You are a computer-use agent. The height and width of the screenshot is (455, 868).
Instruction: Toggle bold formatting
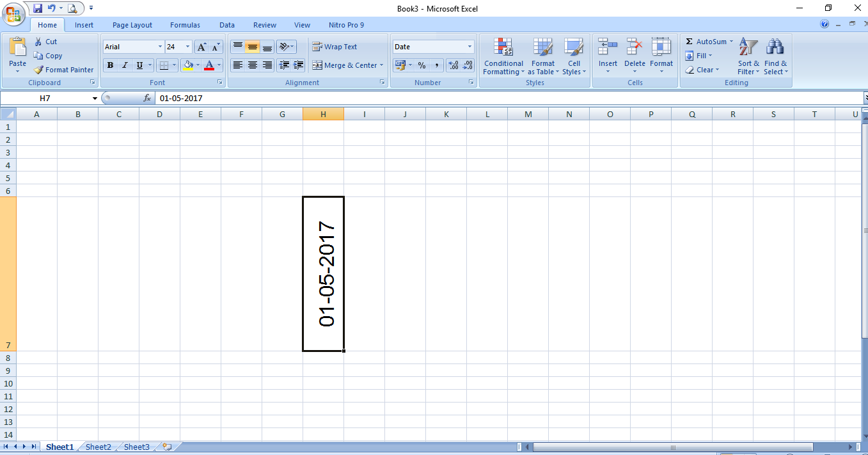[x=109, y=65]
